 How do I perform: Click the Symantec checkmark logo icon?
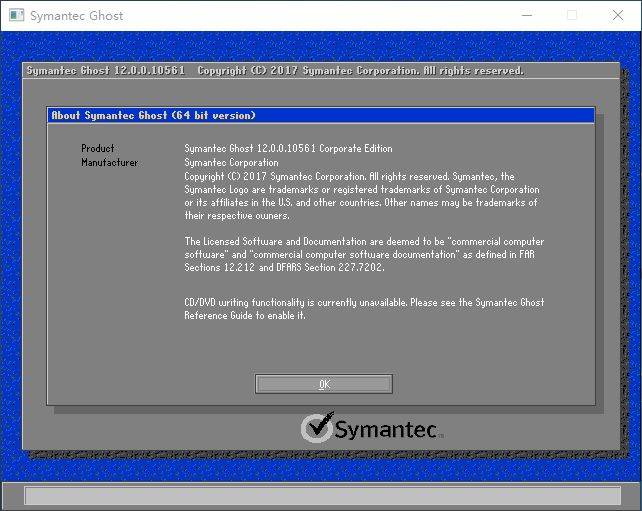click(317, 428)
